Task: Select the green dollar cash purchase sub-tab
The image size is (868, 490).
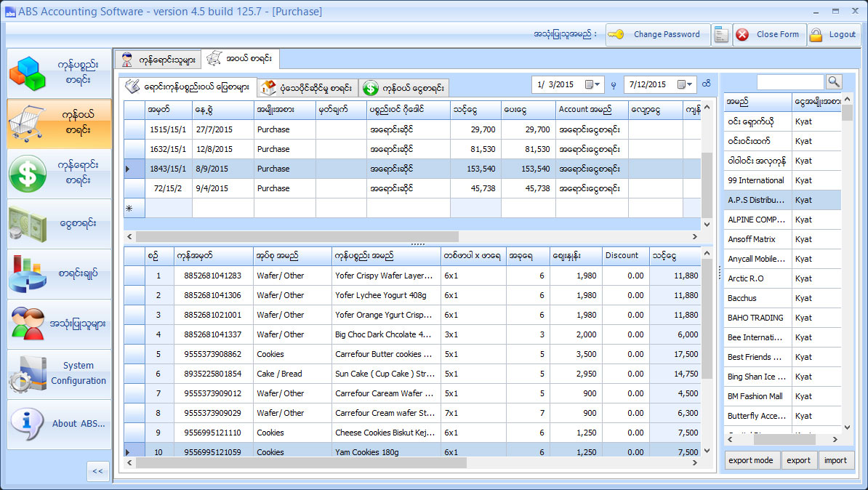Action: 403,88
